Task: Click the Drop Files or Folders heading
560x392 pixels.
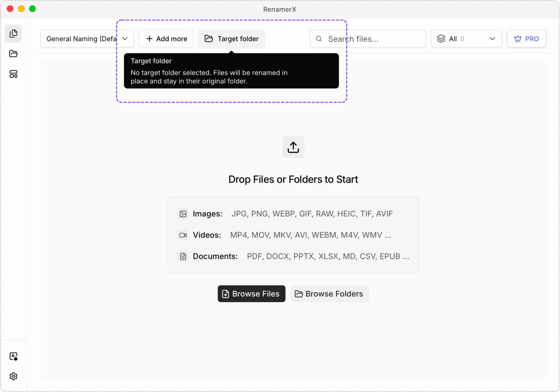Action: [x=293, y=179]
